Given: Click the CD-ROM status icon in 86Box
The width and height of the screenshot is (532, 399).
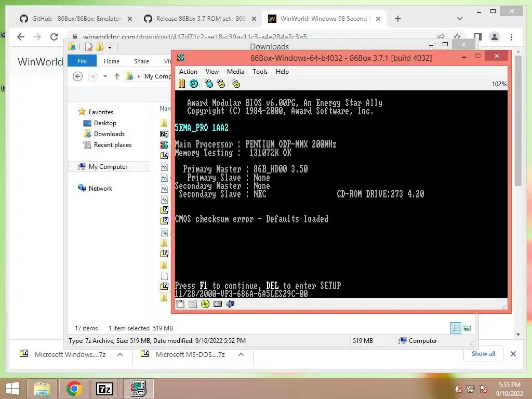Looking at the screenshot, I should click(205, 304).
